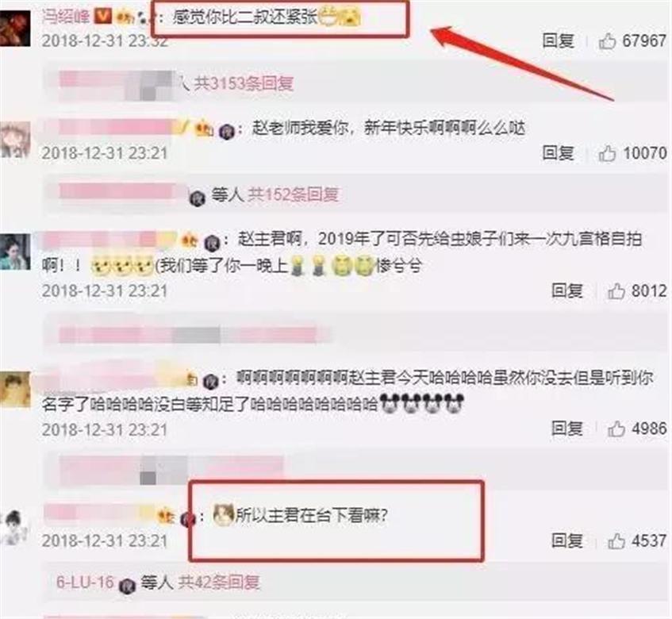Open the 冯绍峰 username link
The image size is (672, 619).
(66, 17)
